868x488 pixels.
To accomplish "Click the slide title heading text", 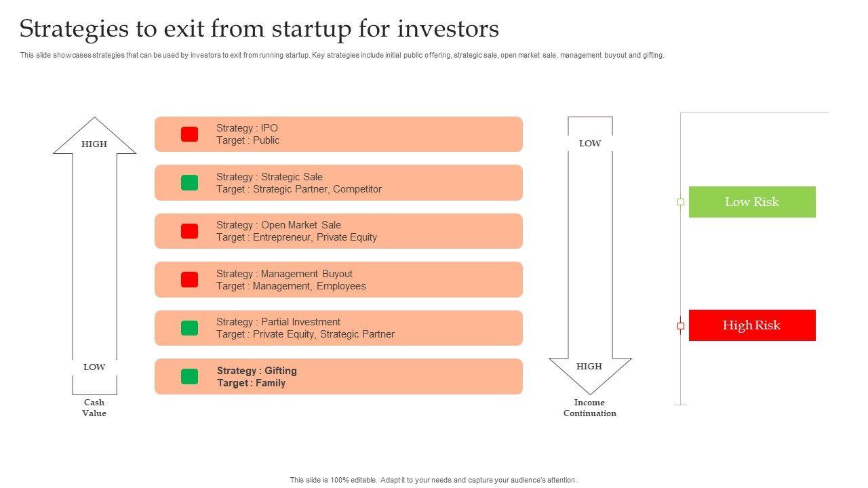I will pyautogui.click(x=259, y=29).
